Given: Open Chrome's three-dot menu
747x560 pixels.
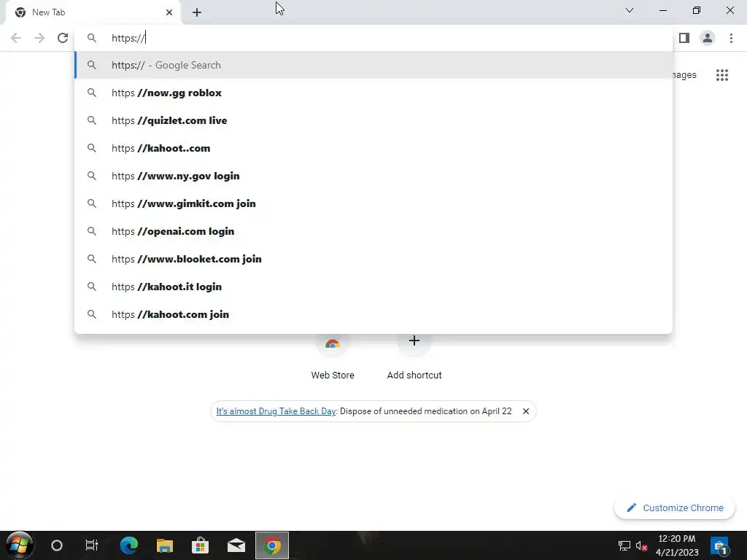Looking at the screenshot, I should (731, 38).
